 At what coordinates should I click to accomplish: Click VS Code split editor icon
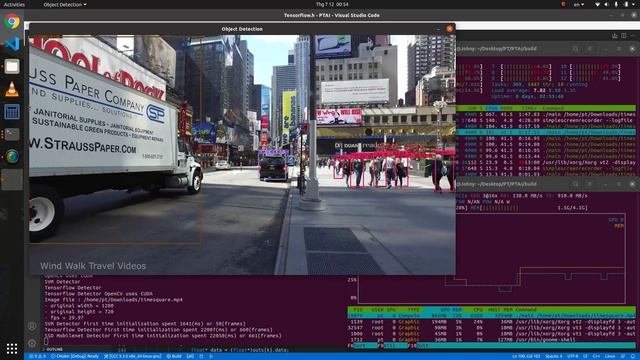click(624, 36)
